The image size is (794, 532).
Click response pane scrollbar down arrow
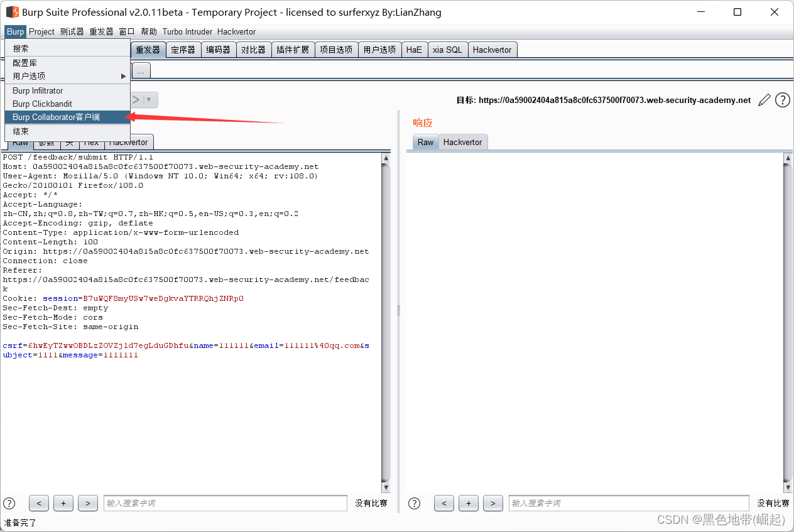click(788, 487)
